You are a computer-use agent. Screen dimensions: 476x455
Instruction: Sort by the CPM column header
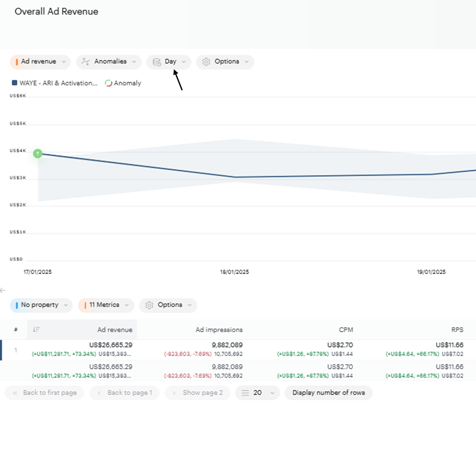(346, 330)
